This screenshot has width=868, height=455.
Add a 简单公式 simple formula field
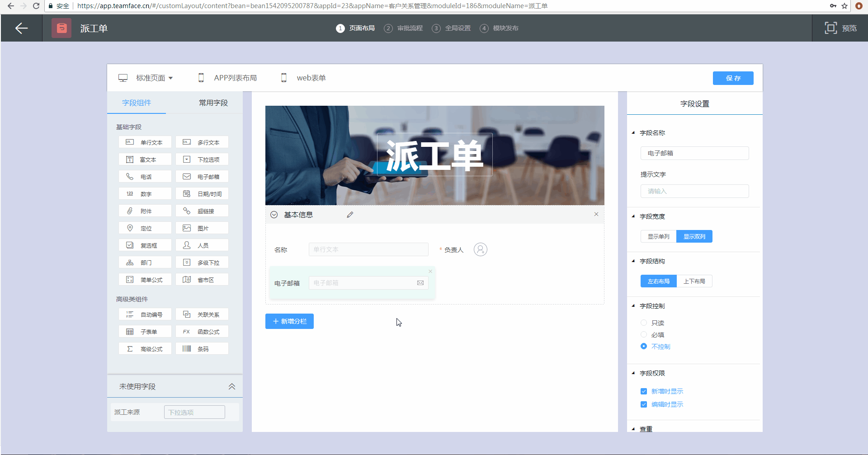145,279
